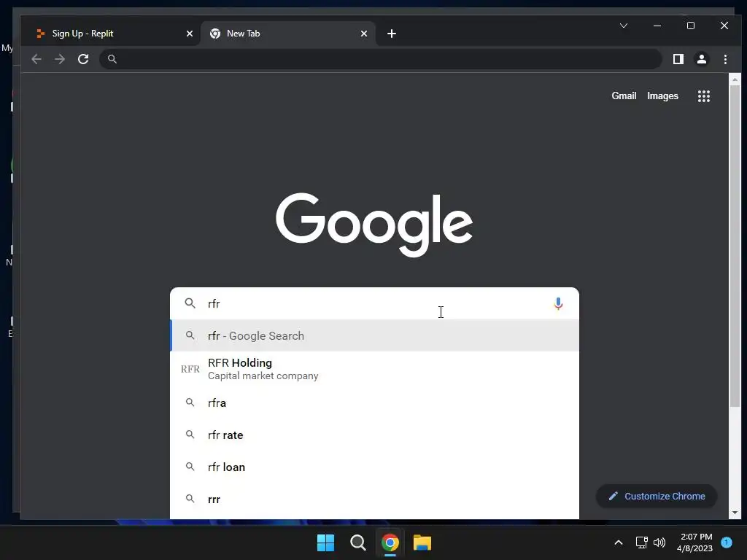Choose the 'rfr rate' suggestion

tap(374, 435)
